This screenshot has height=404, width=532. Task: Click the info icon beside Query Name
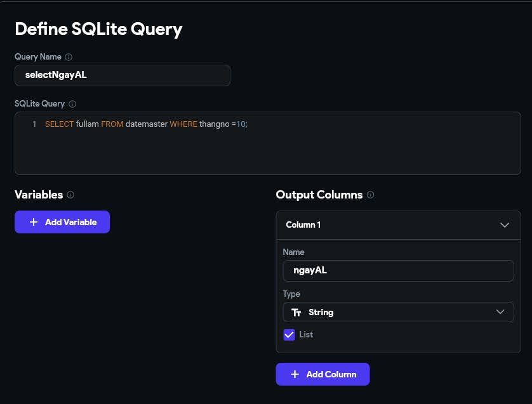[x=69, y=57]
